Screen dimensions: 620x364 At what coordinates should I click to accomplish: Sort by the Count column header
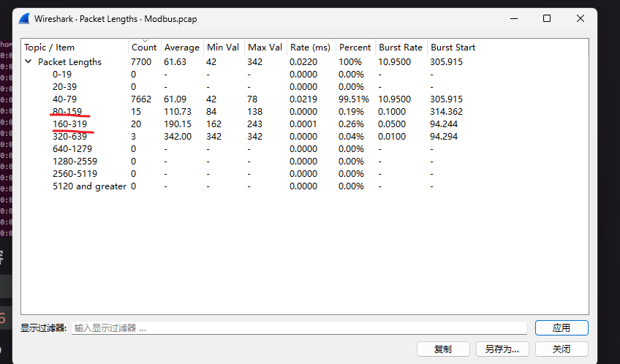pyautogui.click(x=144, y=48)
